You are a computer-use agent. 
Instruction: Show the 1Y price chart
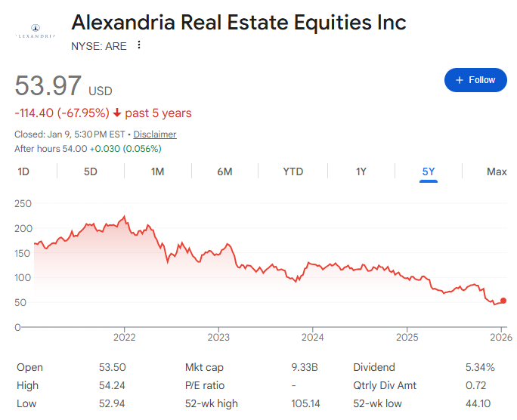coord(361,171)
